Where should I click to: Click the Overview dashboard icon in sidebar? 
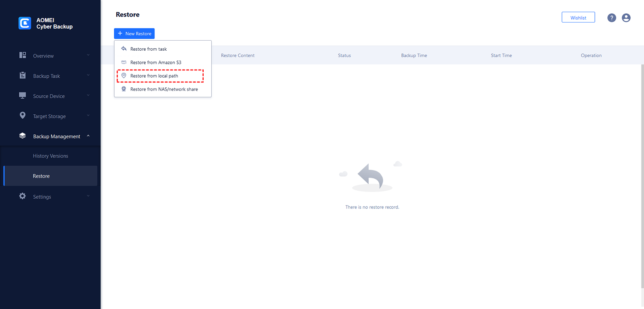(x=23, y=55)
